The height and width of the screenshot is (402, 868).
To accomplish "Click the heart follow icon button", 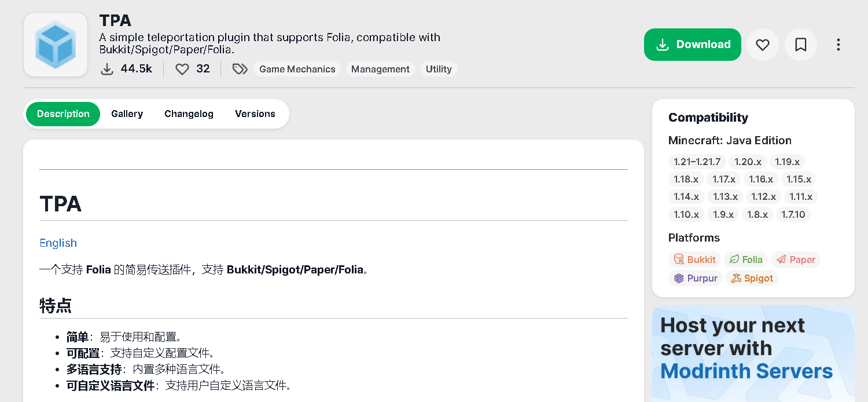I will click(x=763, y=45).
